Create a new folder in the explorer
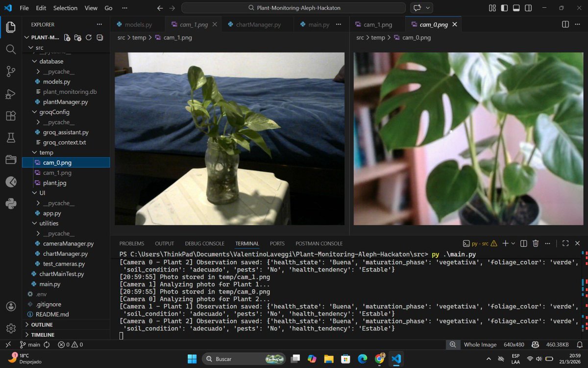The height and width of the screenshot is (368, 588). click(78, 37)
